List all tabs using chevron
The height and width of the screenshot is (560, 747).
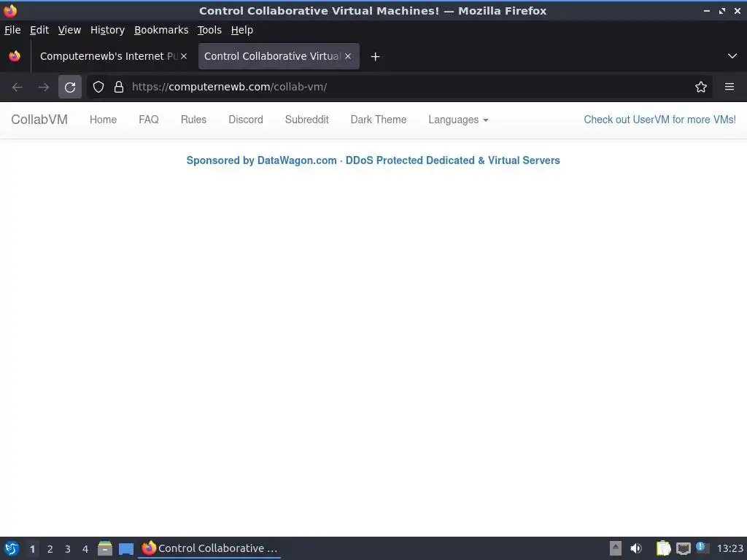pyautogui.click(x=732, y=56)
